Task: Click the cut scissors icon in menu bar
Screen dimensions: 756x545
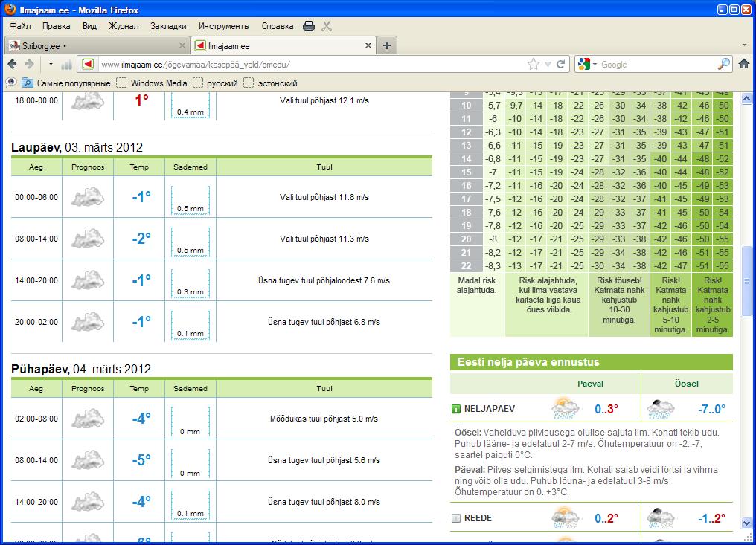Action: click(x=327, y=26)
